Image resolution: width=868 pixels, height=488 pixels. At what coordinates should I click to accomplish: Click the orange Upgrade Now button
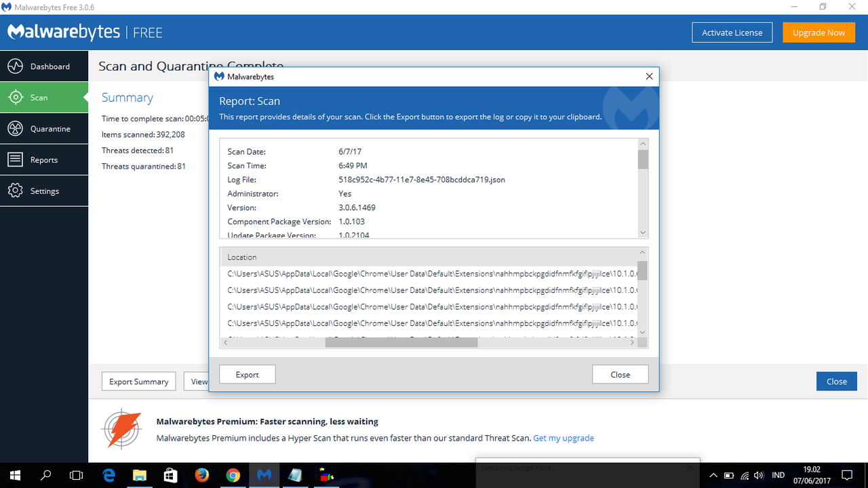(x=818, y=33)
